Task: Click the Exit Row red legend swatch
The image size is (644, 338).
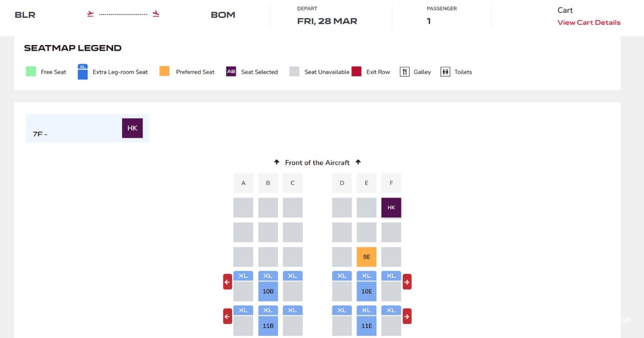Action: [356, 71]
